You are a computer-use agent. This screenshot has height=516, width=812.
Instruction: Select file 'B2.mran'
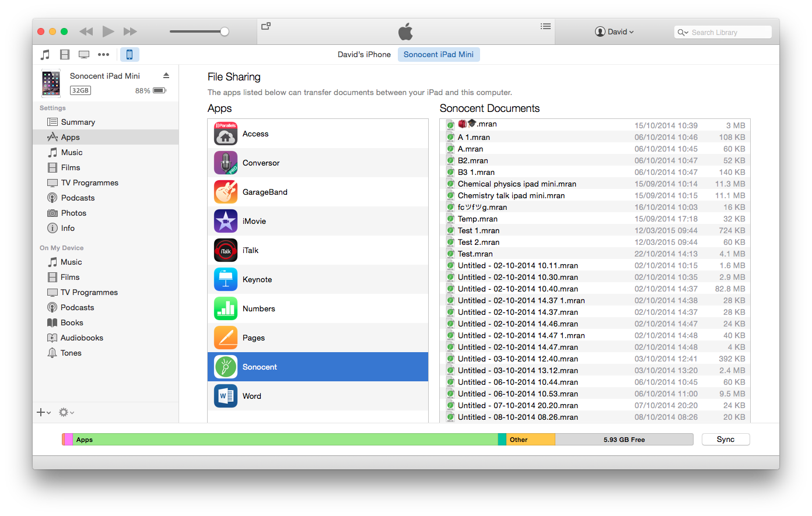point(595,160)
